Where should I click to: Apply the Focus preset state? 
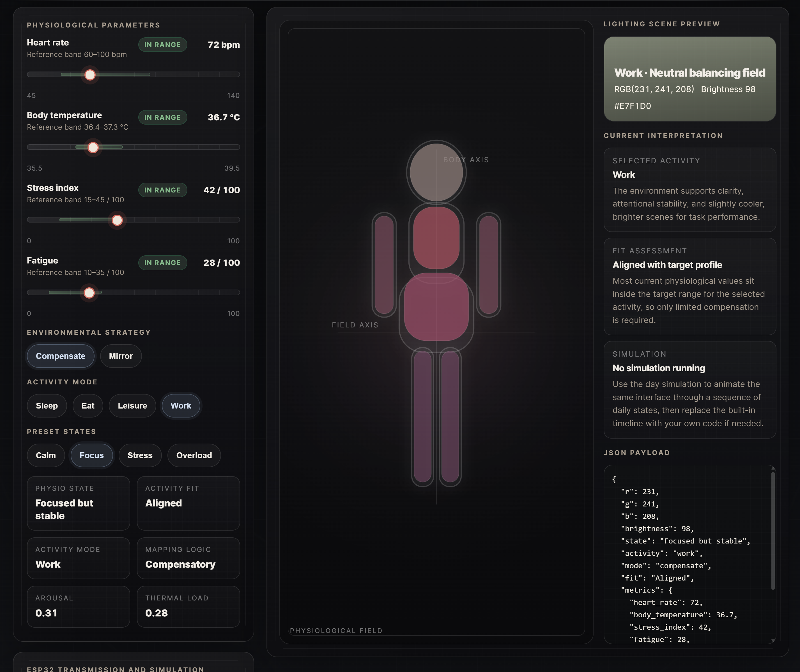coord(91,455)
